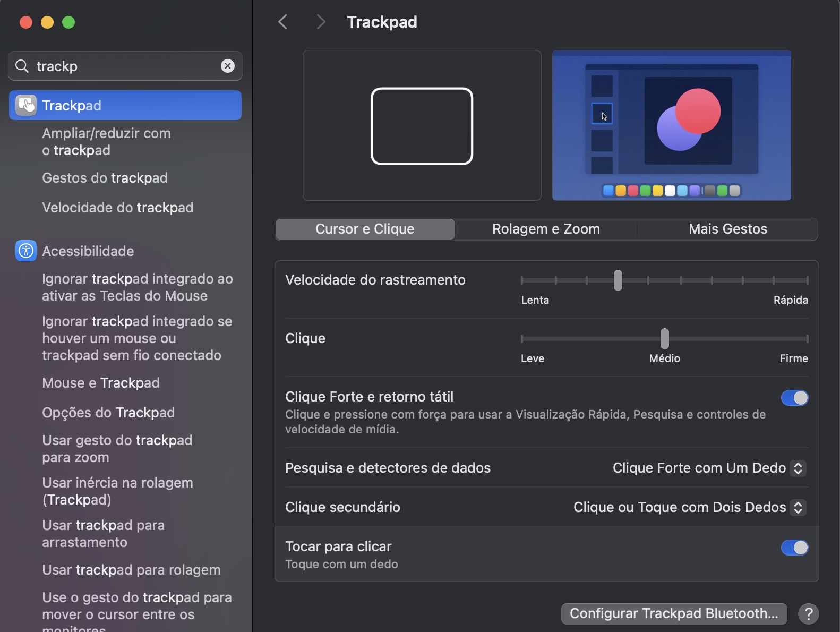Open Gestos do trackpad result
Image resolution: width=840 pixels, height=632 pixels.
[x=105, y=178]
